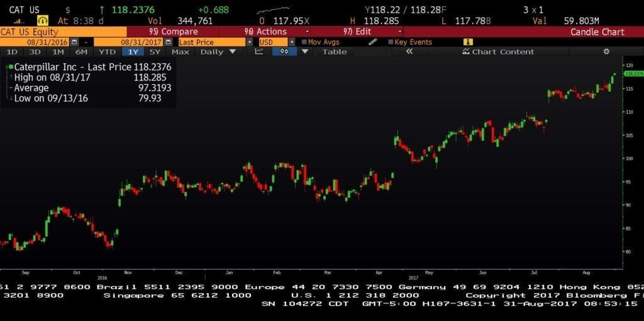Click the end date field 08/31/2017

tap(128, 42)
